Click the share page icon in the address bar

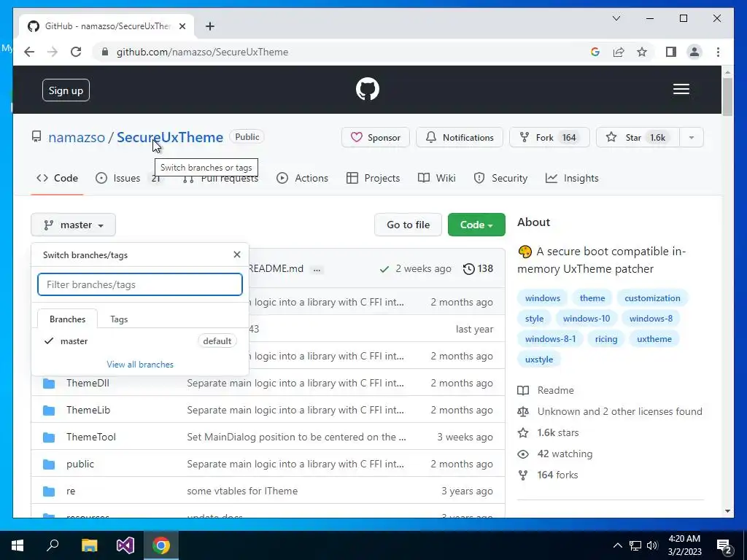(x=619, y=52)
